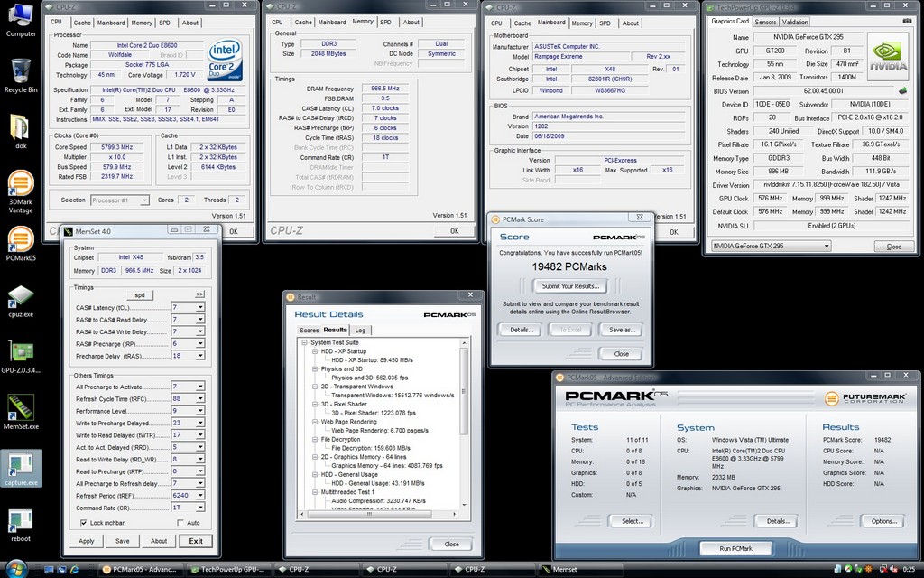Open RAS# to CAS# Read Delay dropdown
This screenshot has height=578, width=924.
tap(200, 320)
